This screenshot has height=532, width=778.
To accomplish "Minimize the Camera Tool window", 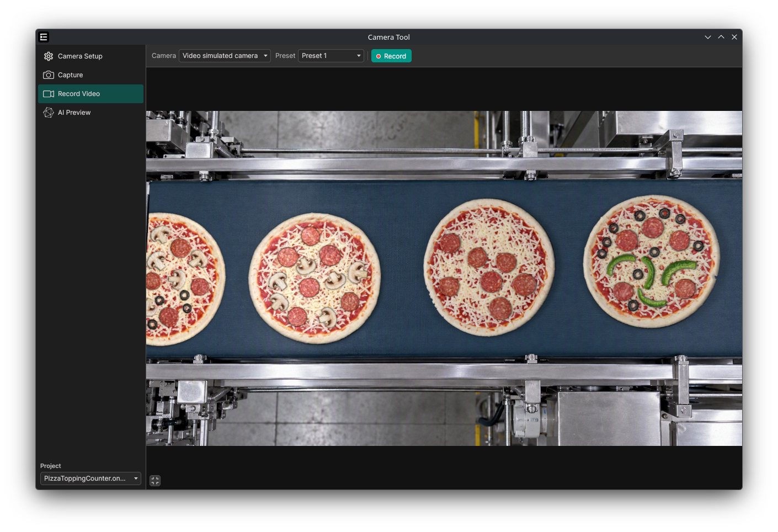I will click(708, 37).
